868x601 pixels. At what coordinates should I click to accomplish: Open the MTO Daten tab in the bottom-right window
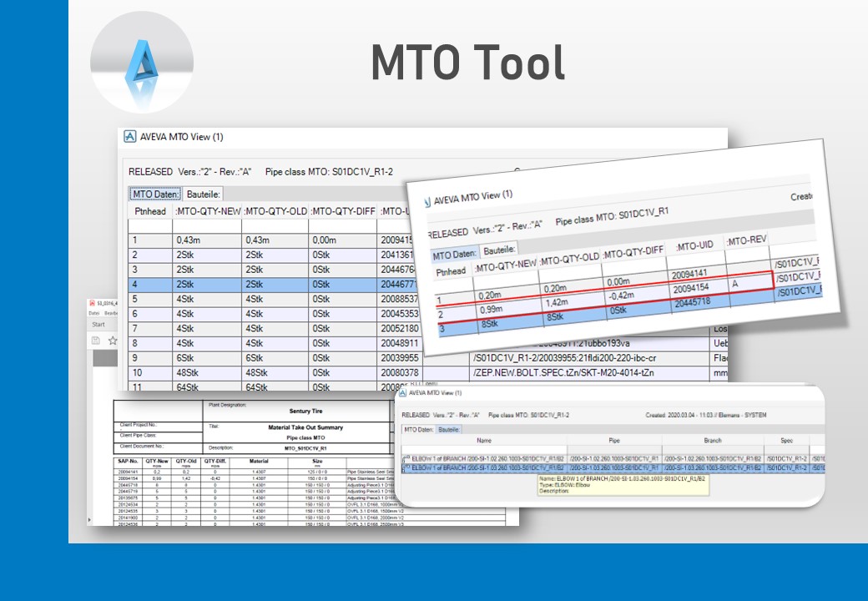point(419,429)
